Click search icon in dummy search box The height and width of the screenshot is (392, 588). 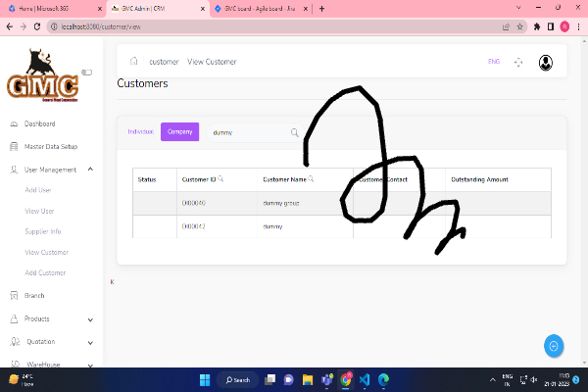point(294,132)
